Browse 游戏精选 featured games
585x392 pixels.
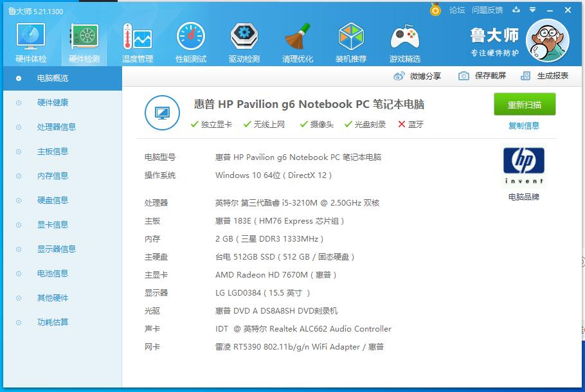pos(405,40)
